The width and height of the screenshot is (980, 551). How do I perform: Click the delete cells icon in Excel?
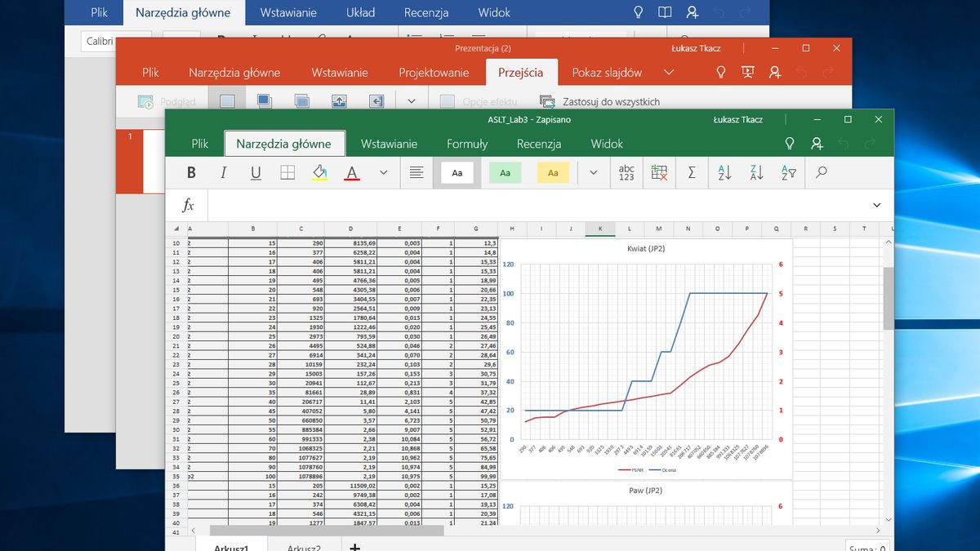[x=659, y=172]
